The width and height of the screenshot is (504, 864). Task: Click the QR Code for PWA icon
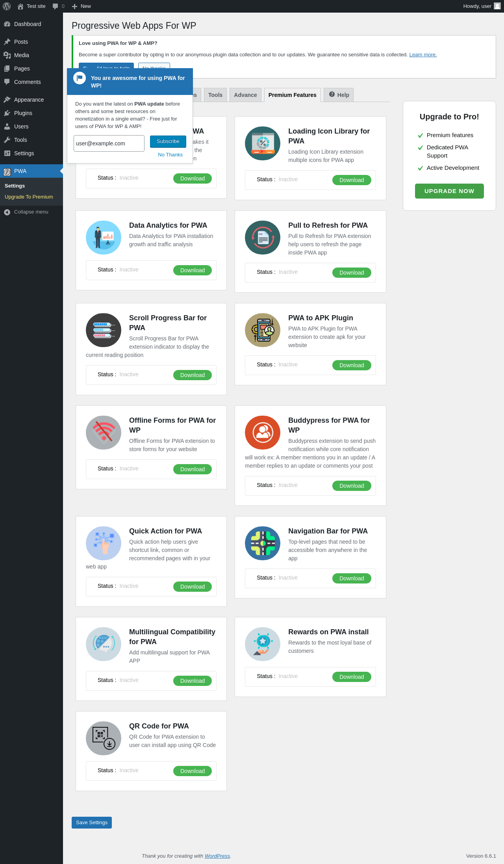pyautogui.click(x=104, y=738)
